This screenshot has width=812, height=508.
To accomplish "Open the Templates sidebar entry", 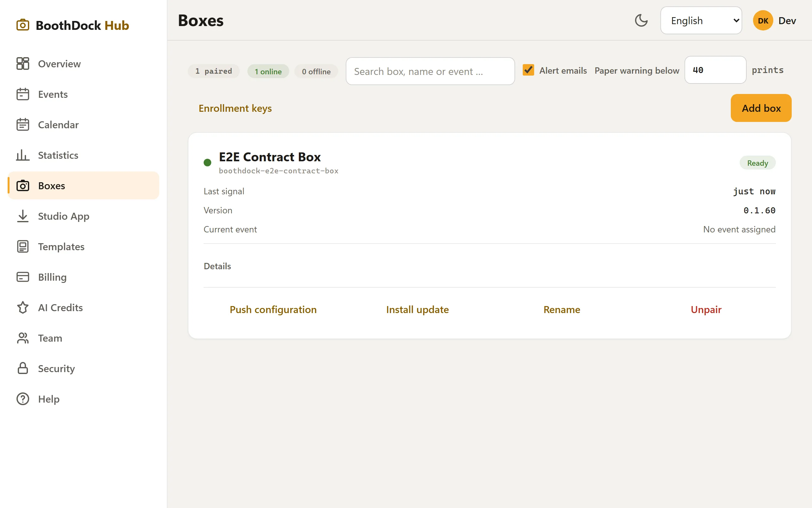I will (x=83, y=247).
